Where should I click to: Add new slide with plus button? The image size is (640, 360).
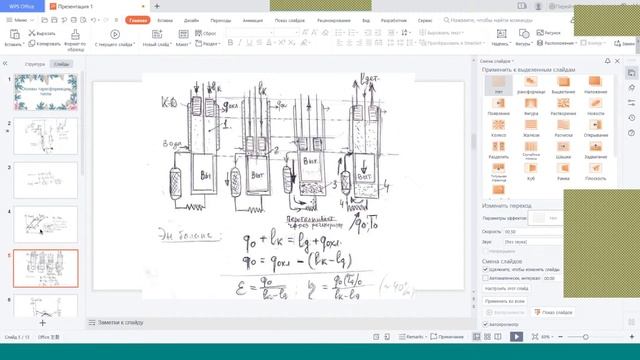tap(42, 322)
